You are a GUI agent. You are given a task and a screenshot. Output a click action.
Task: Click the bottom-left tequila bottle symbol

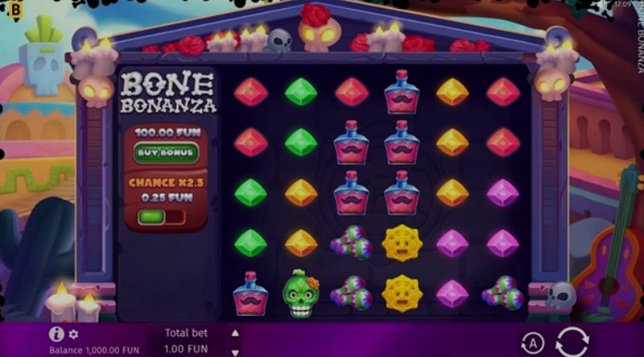(250, 293)
